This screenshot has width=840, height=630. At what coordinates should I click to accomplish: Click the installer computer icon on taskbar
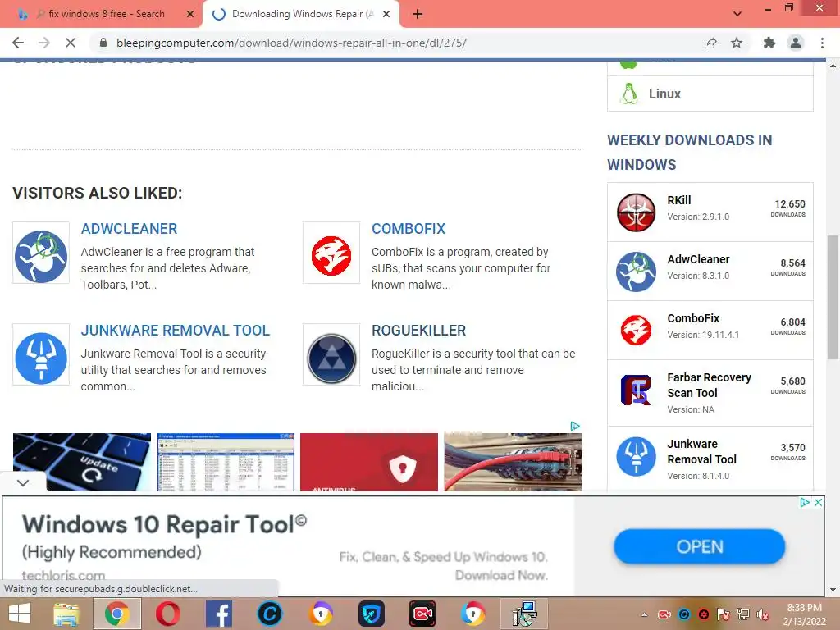click(524, 614)
